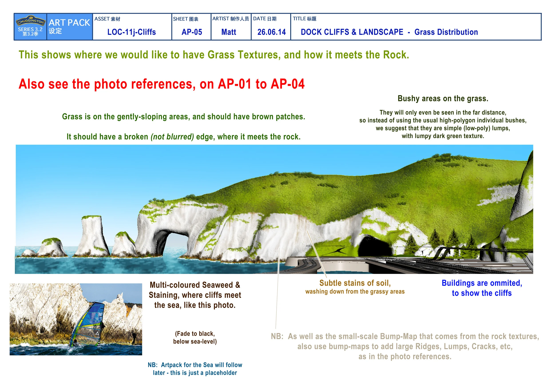Viewport: 555px width, 392px height.
Task: Click the green heading about Grass Textures
Action: pyautogui.click(x=214, y=55)
